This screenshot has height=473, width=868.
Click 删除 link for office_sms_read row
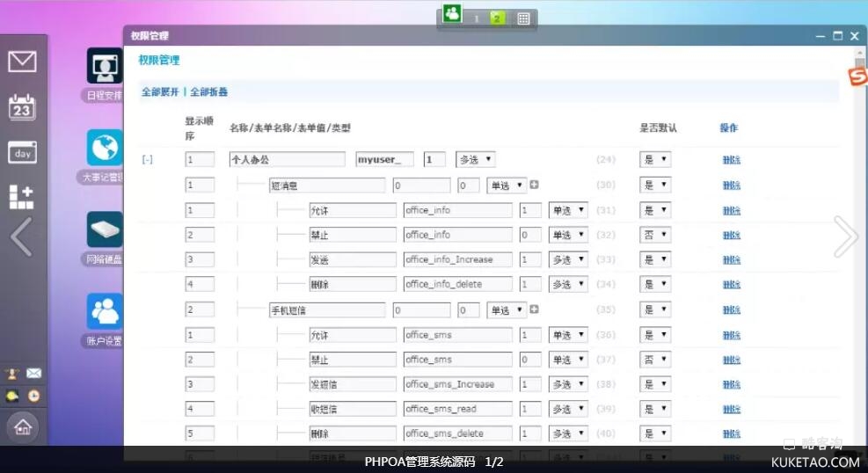(x=732, y=410)
